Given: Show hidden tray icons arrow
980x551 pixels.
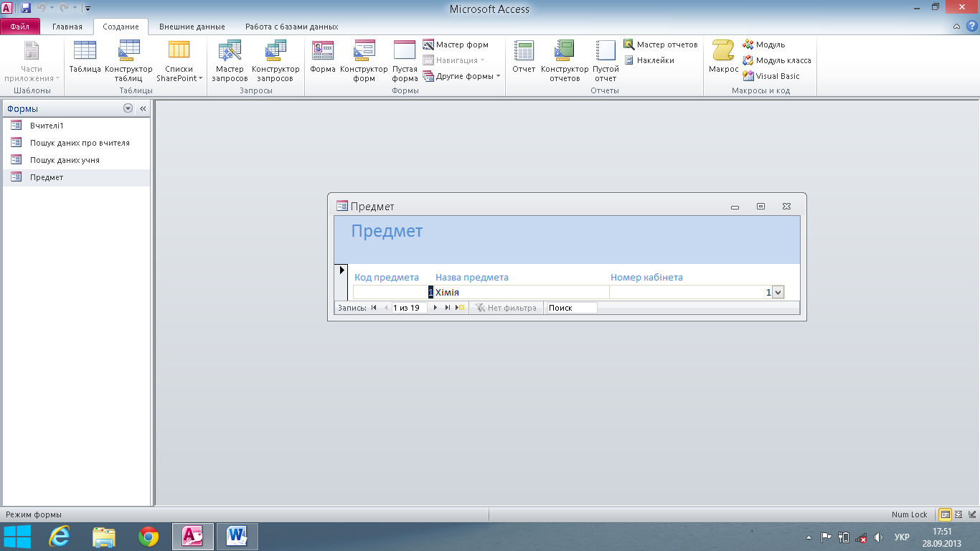Looking at the screenshot, I should (x=809, y=537).
